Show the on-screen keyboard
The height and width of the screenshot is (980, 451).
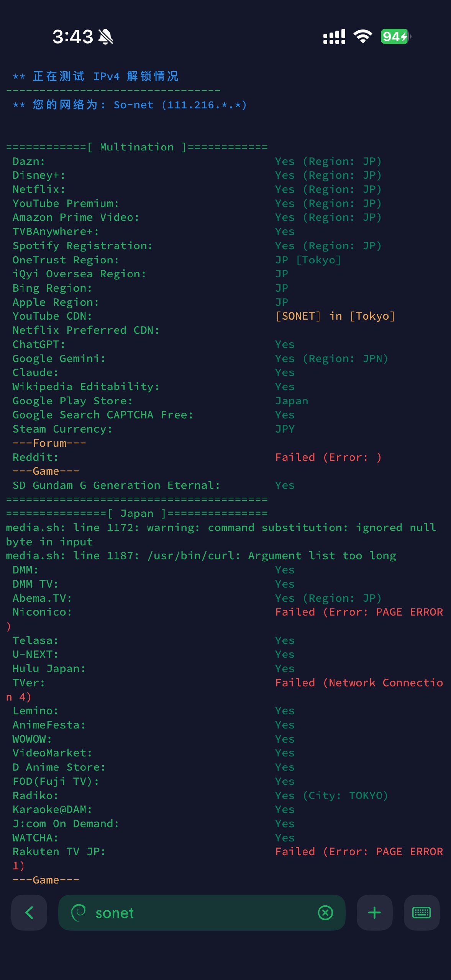tap(421, 913)
